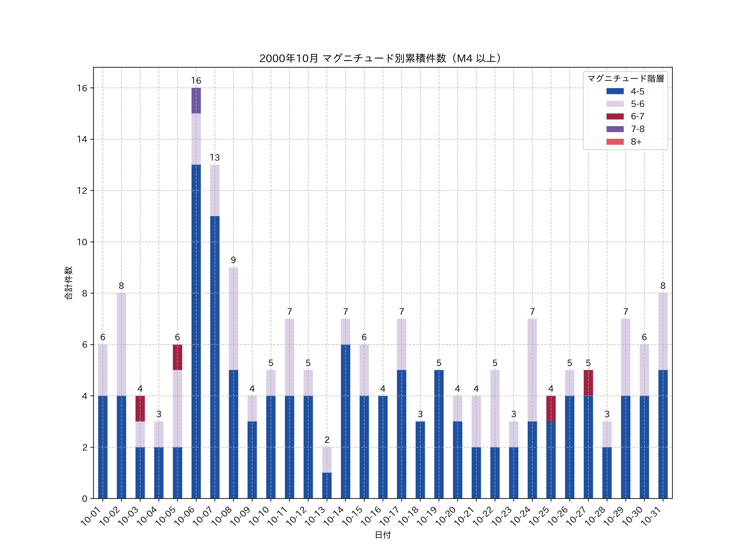The image size is (747, 560).
Task: Click the 10-03 bar's crimson segment
Action: coord(140,408)
